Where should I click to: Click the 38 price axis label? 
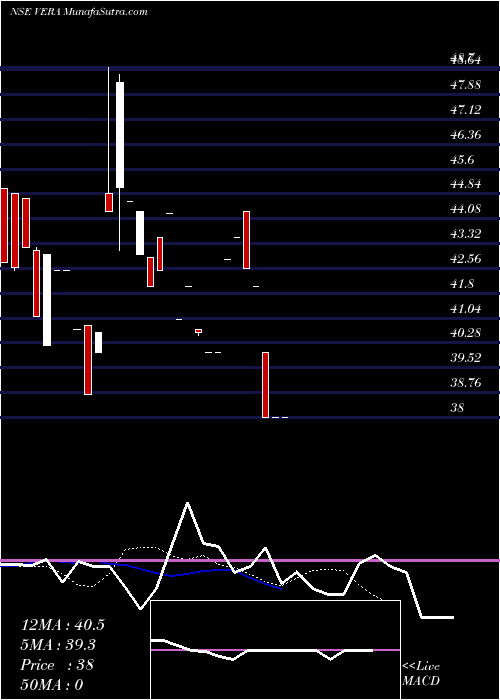[458, 408]
